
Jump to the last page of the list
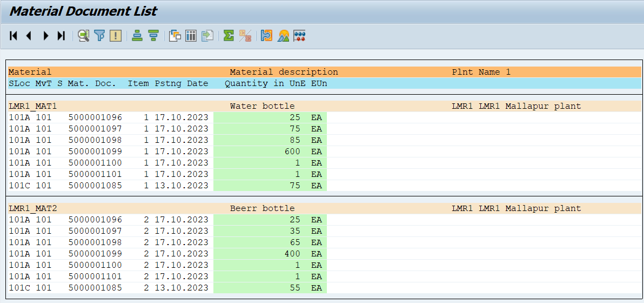pos(61,36)
